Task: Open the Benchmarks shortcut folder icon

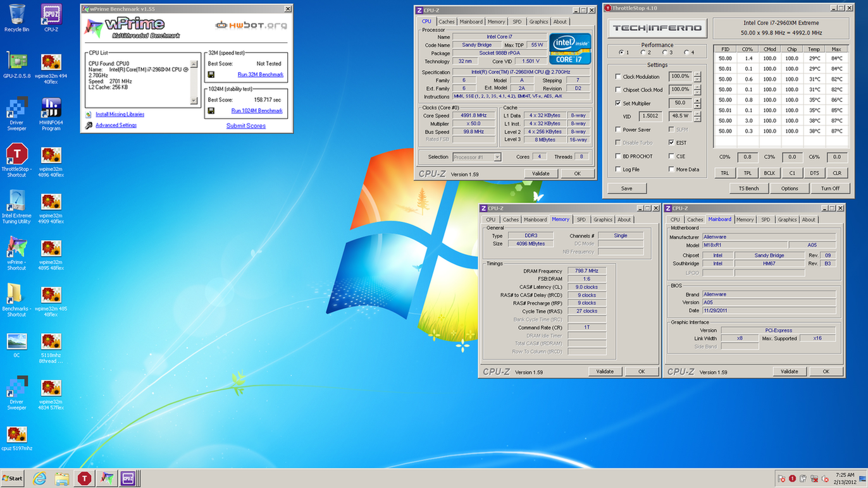Action: tap(16, 300)
